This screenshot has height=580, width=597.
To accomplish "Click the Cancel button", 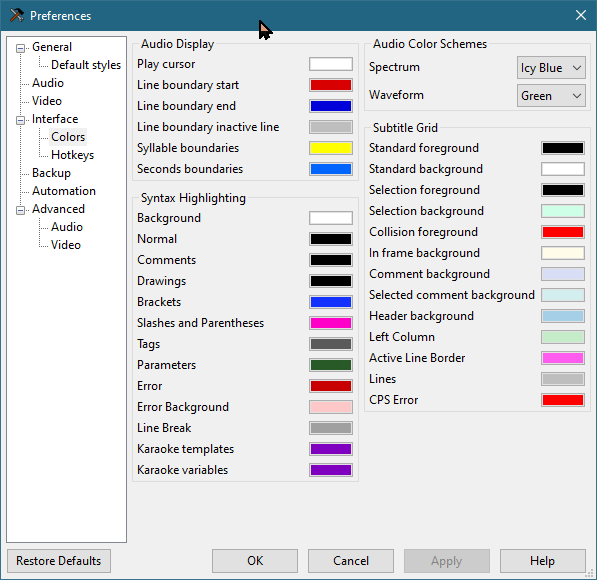I will click(x=351, y=561).
